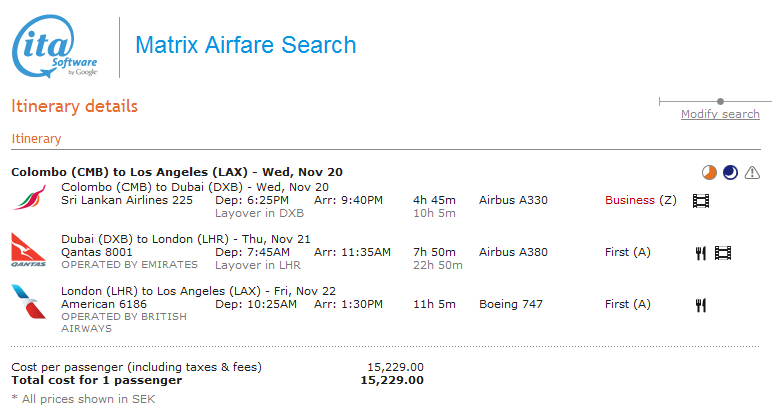Click the orange half-circle itinerary indicator icon

[709, 172]
